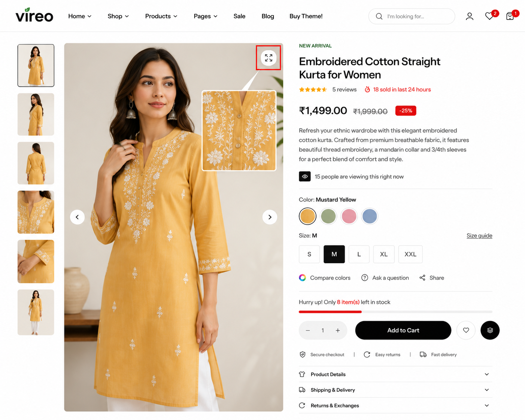Open the Shop menu
The height and width of the screenshot is (420, 525).
coord(118,16)
